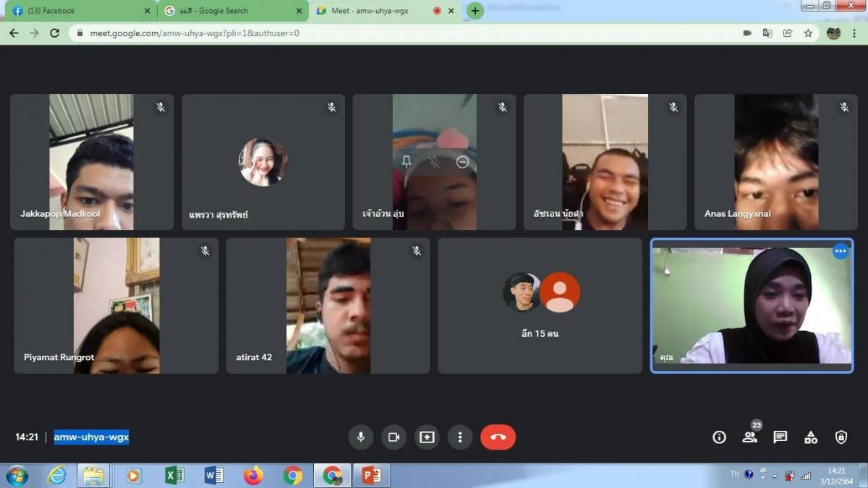Open Host controls shield icon
868x488 pixels.
[841, 437]
